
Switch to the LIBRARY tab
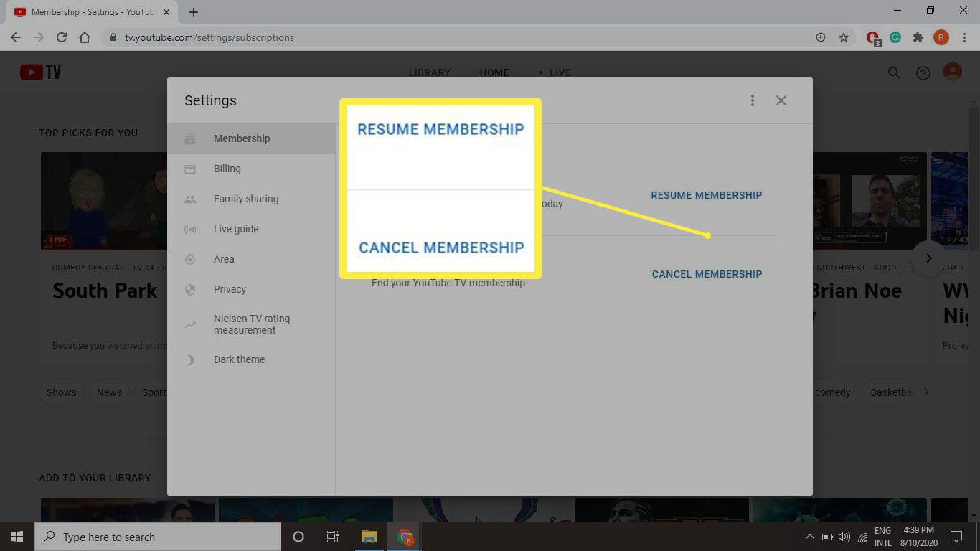(430, 72)
